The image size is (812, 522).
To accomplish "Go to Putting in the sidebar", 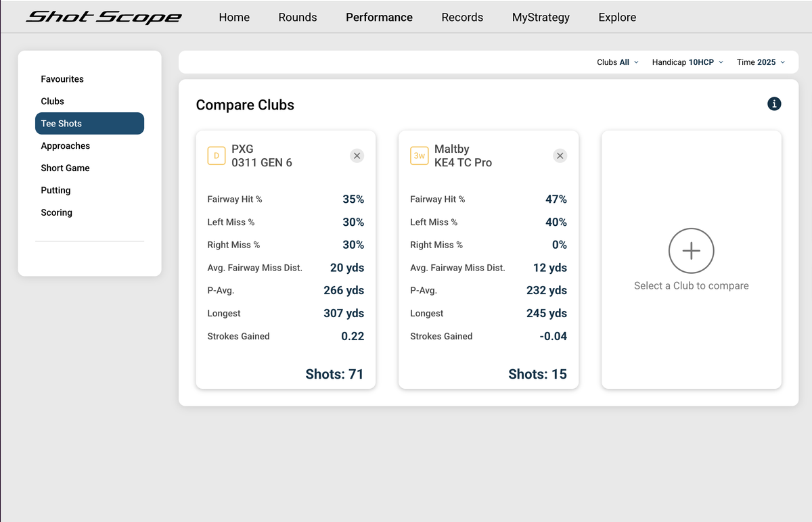I will [89, 191].
